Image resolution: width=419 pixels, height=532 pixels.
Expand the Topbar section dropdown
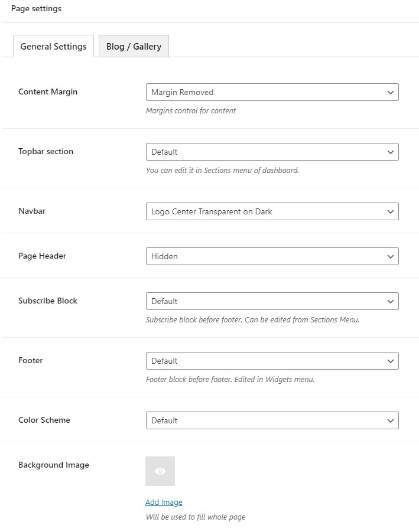point(272,152)
